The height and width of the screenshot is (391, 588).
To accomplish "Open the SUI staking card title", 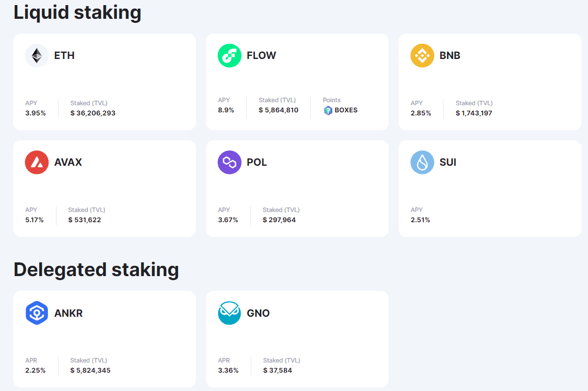I will [448, 162].
